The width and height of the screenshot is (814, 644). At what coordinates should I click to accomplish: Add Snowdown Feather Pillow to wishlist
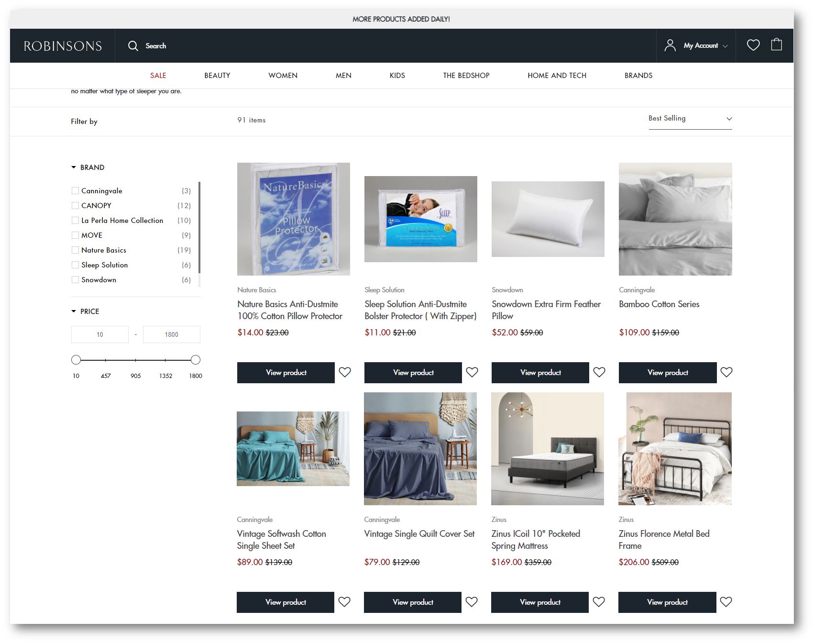point(599,372)
